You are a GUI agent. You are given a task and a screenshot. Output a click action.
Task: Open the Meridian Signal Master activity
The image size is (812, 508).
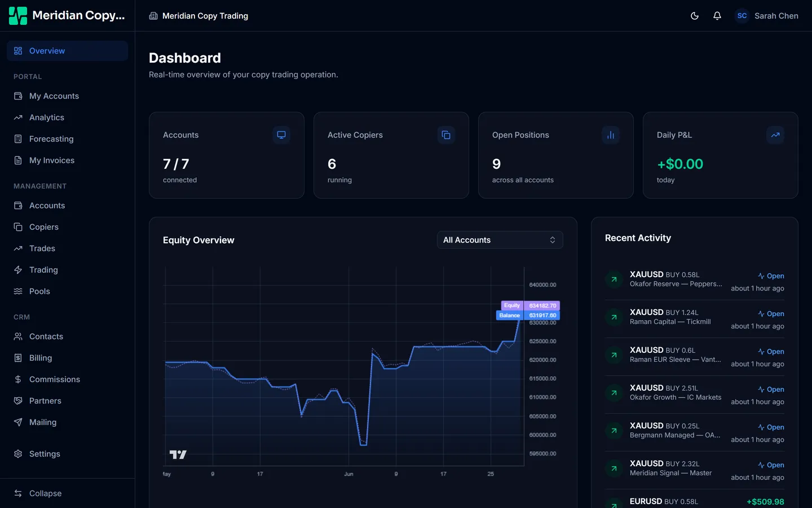click(x=695, y=470)
